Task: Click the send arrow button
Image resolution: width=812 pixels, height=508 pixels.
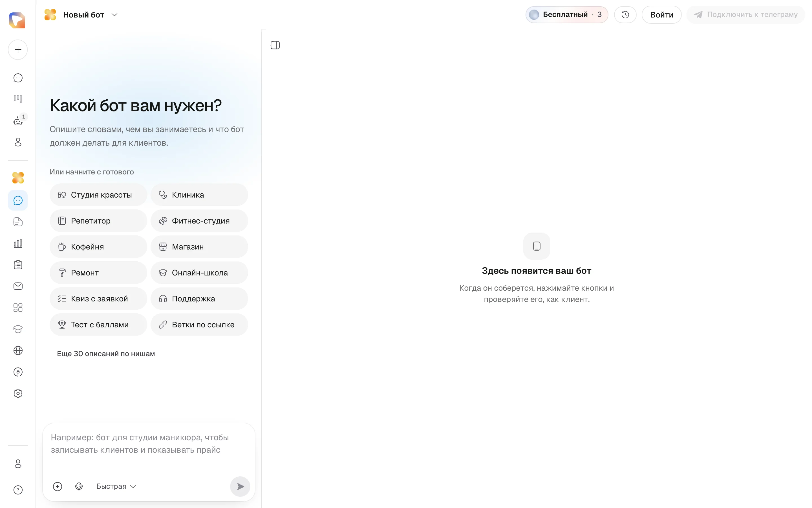Action: [x=240, y=487]
